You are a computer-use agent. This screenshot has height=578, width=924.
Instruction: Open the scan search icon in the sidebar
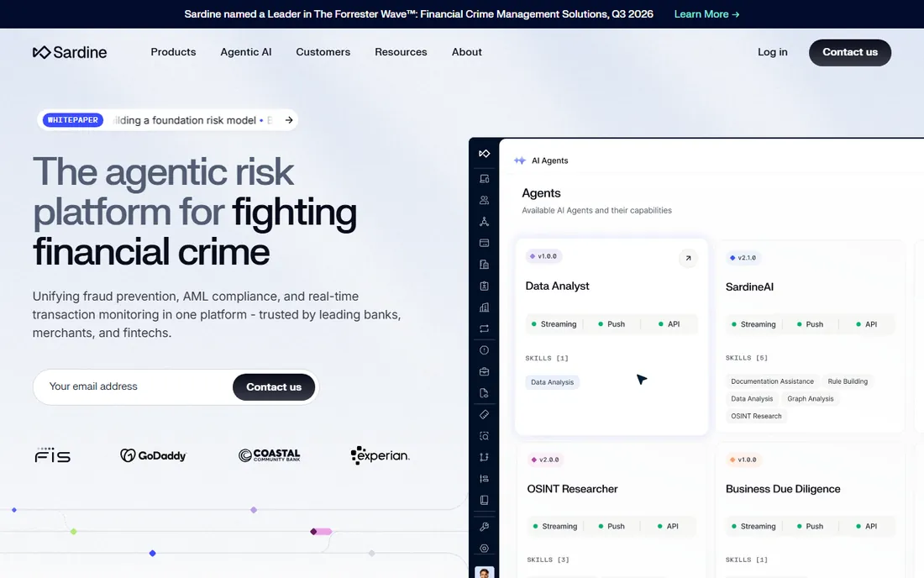click(x=485, y=436)
